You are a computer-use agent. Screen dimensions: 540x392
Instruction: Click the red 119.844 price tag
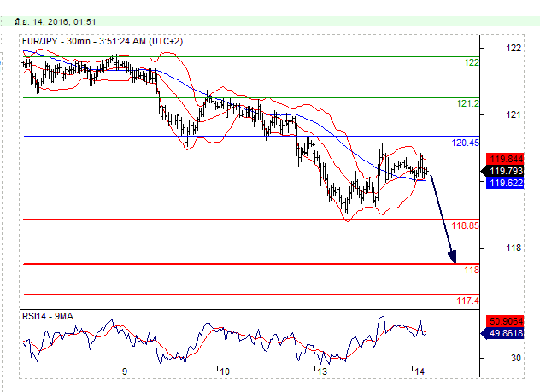(x=505, y=159)
